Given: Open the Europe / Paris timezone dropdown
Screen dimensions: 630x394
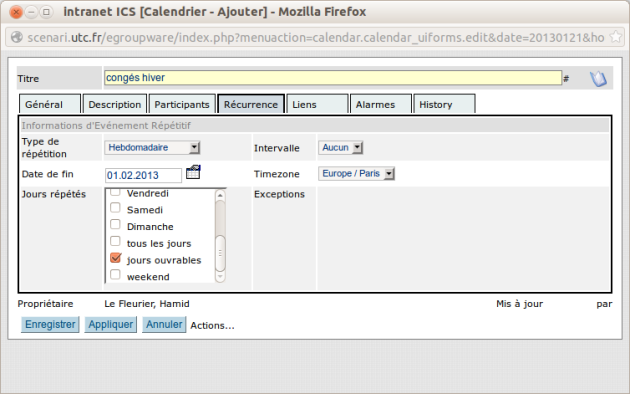Looking at the screenshot, I should 357,174.
